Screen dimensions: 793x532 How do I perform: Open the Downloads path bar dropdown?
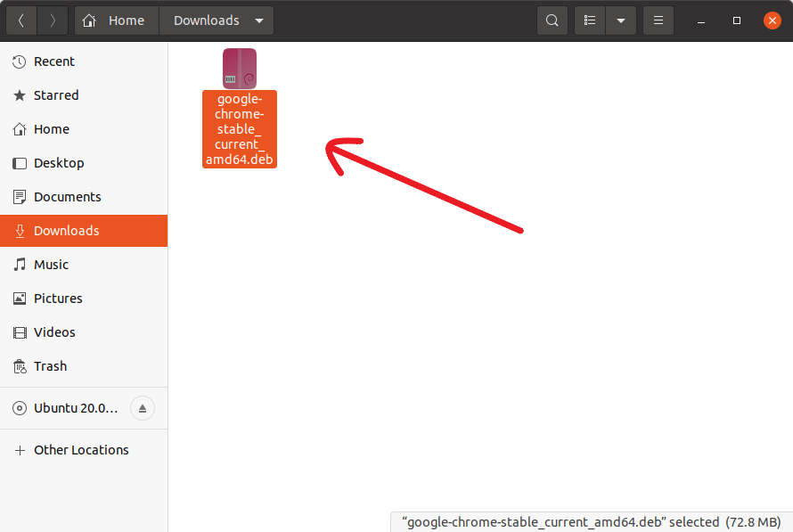[217, 20]
